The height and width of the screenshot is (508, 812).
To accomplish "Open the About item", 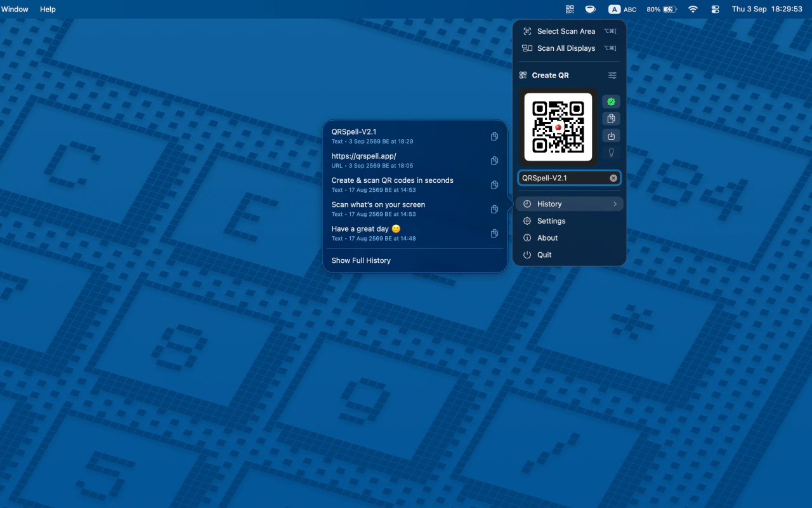I will 569,238.
